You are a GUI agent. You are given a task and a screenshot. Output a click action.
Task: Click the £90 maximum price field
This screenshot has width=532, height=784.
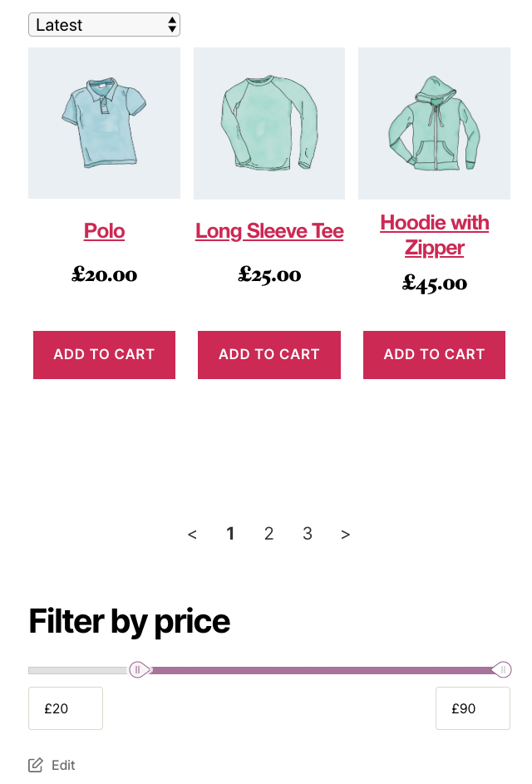click(x=472, y=708)
